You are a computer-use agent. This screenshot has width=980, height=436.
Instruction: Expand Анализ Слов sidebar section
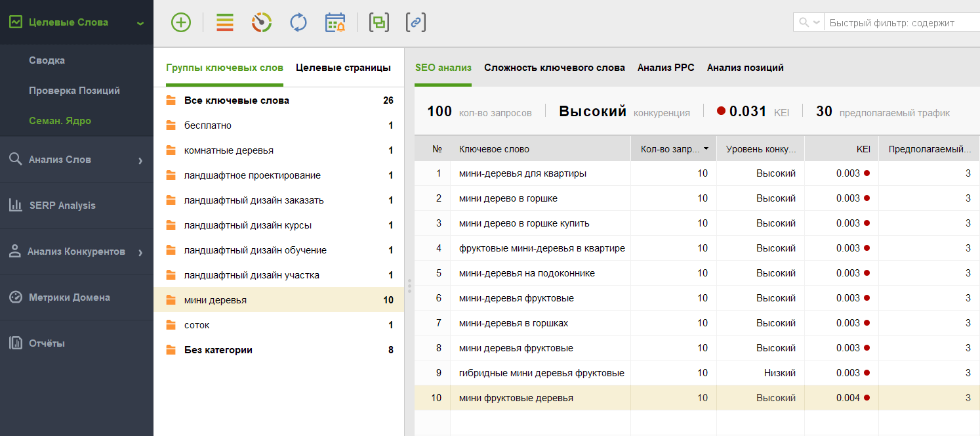pyautogui.click(x=77, y=160)
